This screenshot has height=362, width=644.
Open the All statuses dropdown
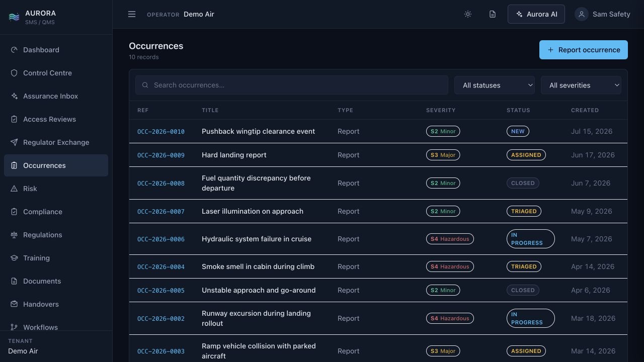(495, 85)
